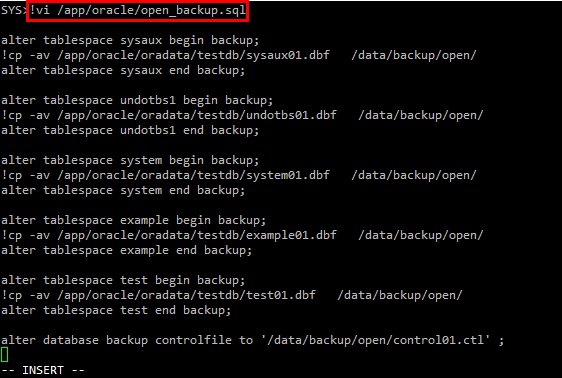Click 'alter tablespace undotbs1 begin backup' line
Screen dimensions: 562x378
[137, 101]
